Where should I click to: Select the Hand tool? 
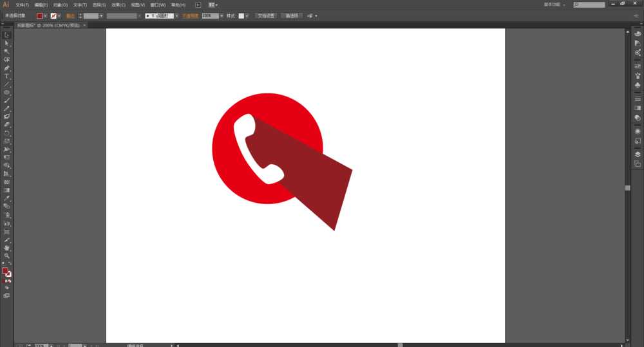(x=7, y=248)
